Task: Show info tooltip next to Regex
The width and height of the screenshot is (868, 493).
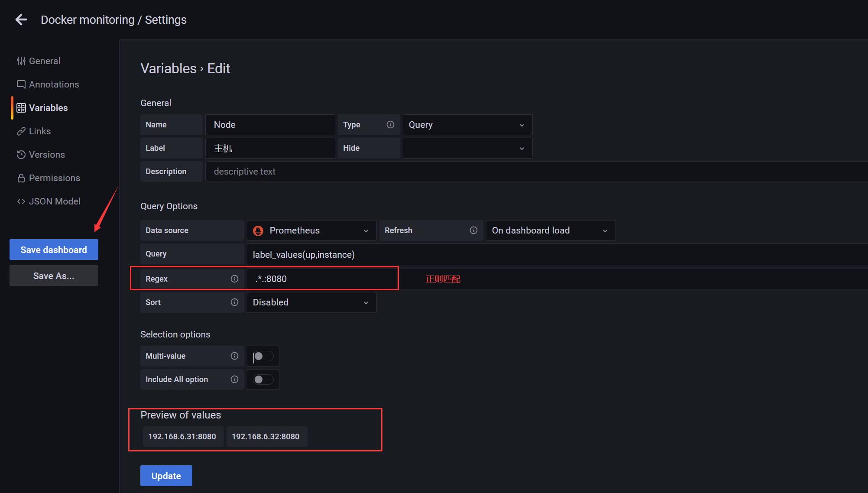Action: coord(234,279)
